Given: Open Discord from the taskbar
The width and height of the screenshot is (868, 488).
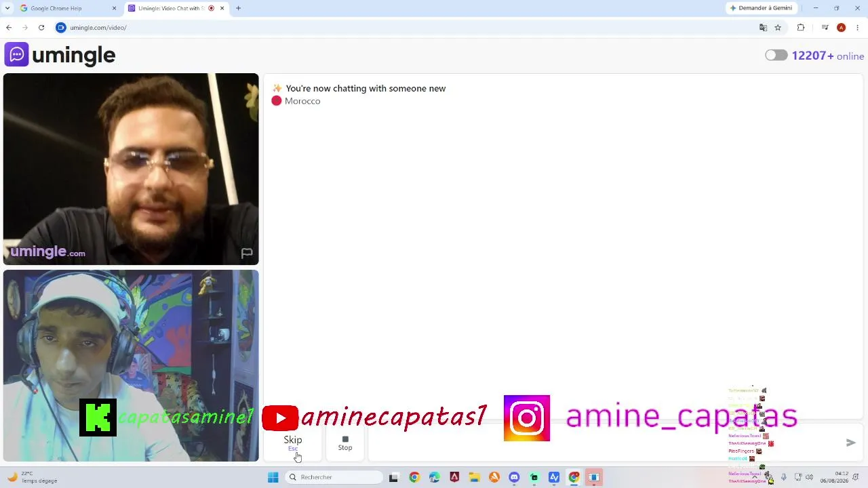Looking at the screenshot, I should click(x=514, y=477).
